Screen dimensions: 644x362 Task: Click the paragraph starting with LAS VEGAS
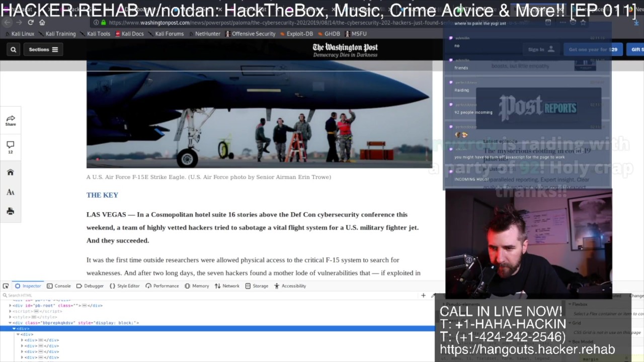tap(253, 227)
